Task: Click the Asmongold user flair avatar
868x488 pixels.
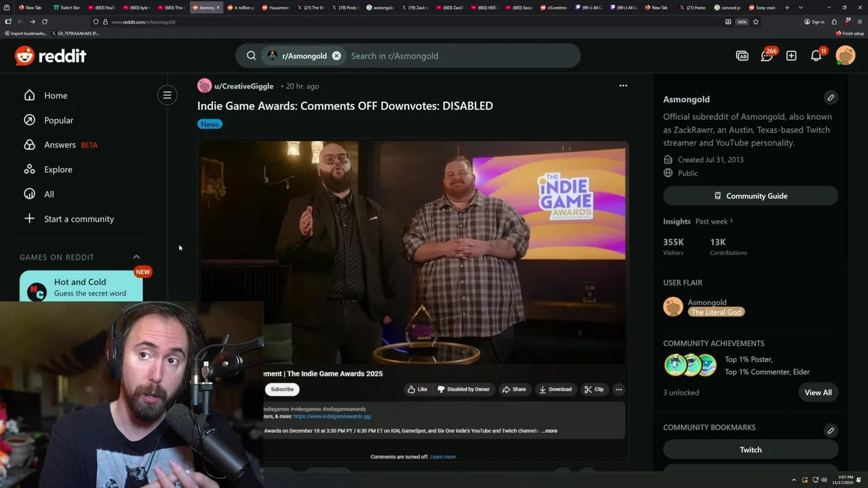Action: [673, 306]
